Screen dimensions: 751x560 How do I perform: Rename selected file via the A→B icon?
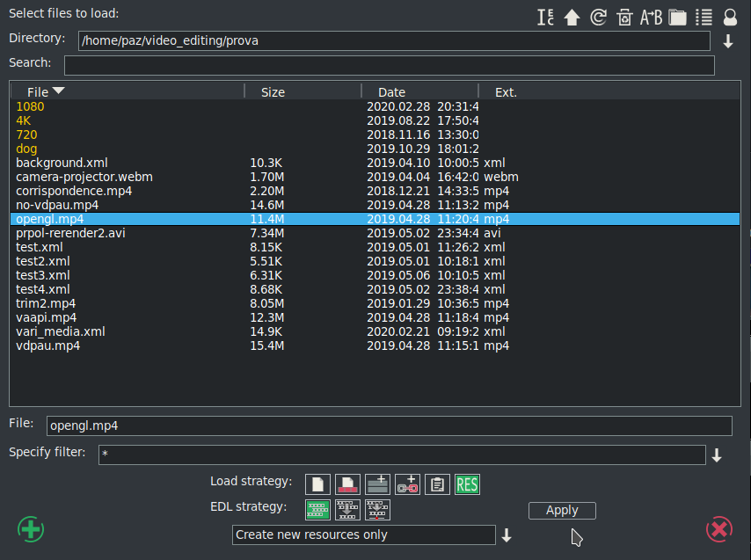pyautogui.click(x=651, y=16)
